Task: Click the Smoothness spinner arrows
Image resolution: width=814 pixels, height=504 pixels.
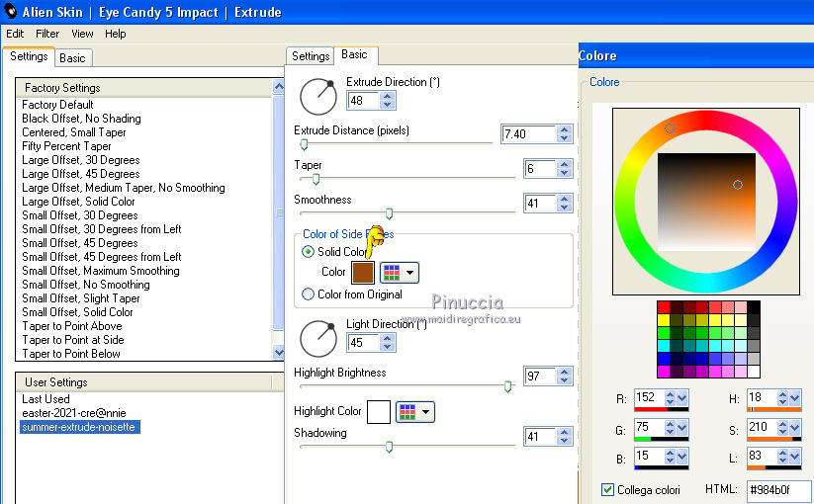Action: [565, 203]
